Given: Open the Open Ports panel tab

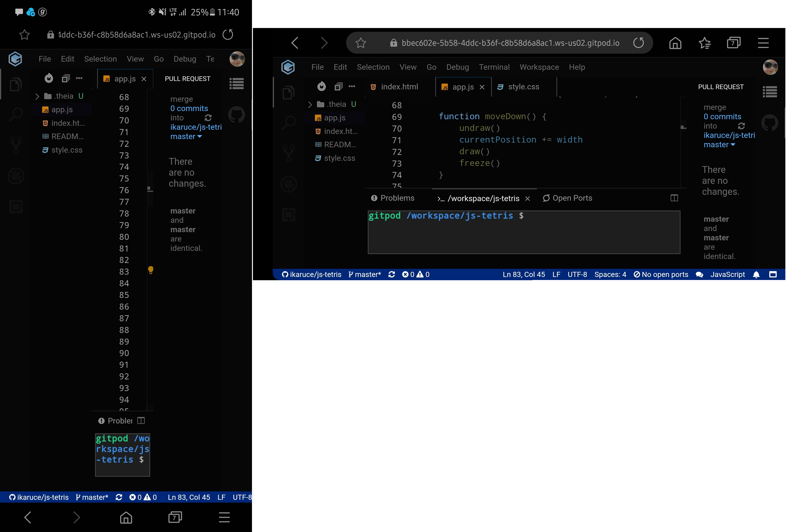Looking at the screenshot, I should pyautogui.click(x=567, y=198).
